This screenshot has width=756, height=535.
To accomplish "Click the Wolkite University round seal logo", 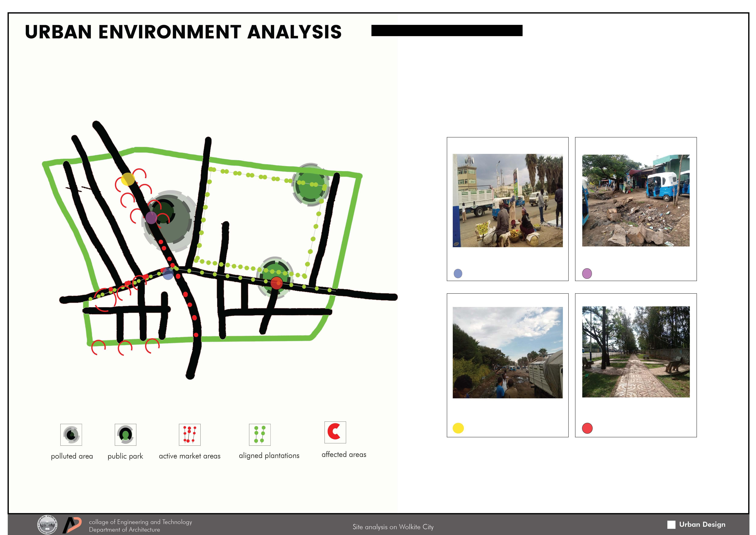I will pyautogui.click(x=47, y=524).
